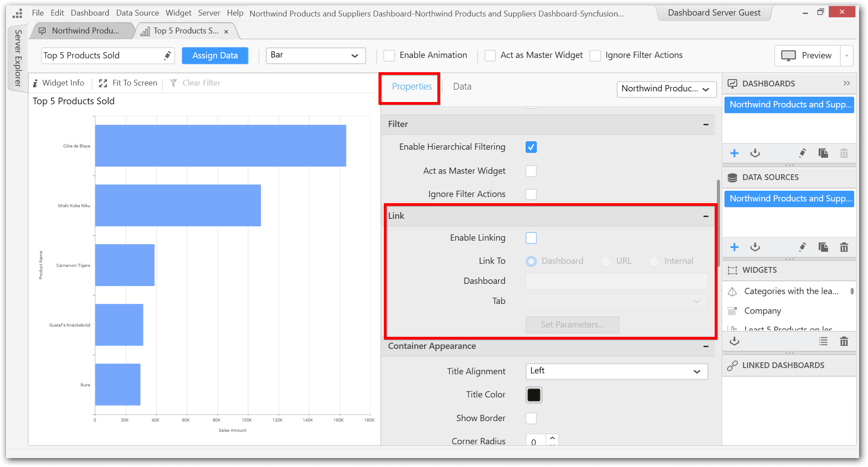Click the Assign Data button
868x467 pixels.
215,56
